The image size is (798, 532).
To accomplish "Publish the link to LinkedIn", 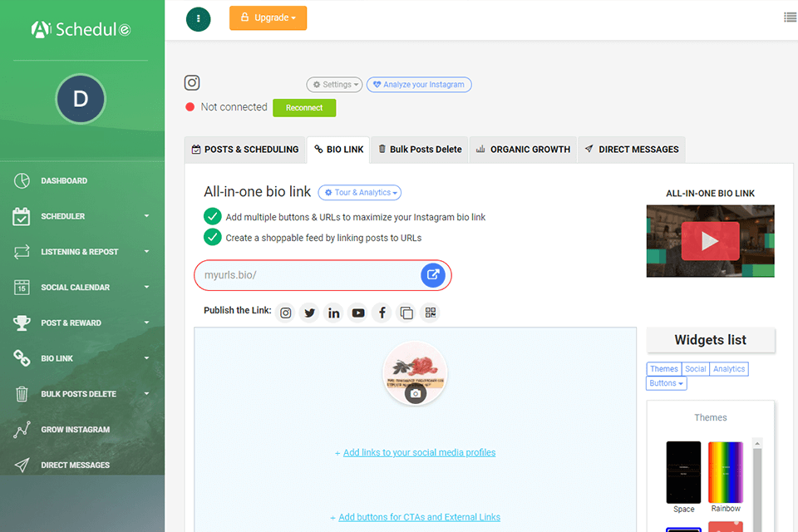I will coord(334,313).
